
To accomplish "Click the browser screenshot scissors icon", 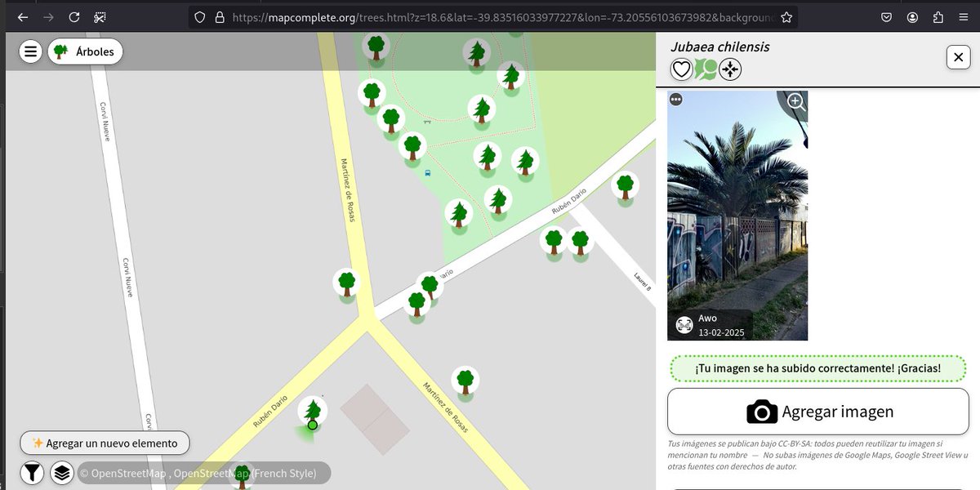I will (x=100, y=17).
